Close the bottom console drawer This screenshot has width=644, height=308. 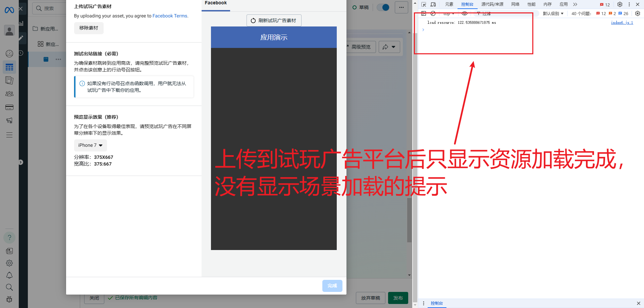click(x=638, y=303)
